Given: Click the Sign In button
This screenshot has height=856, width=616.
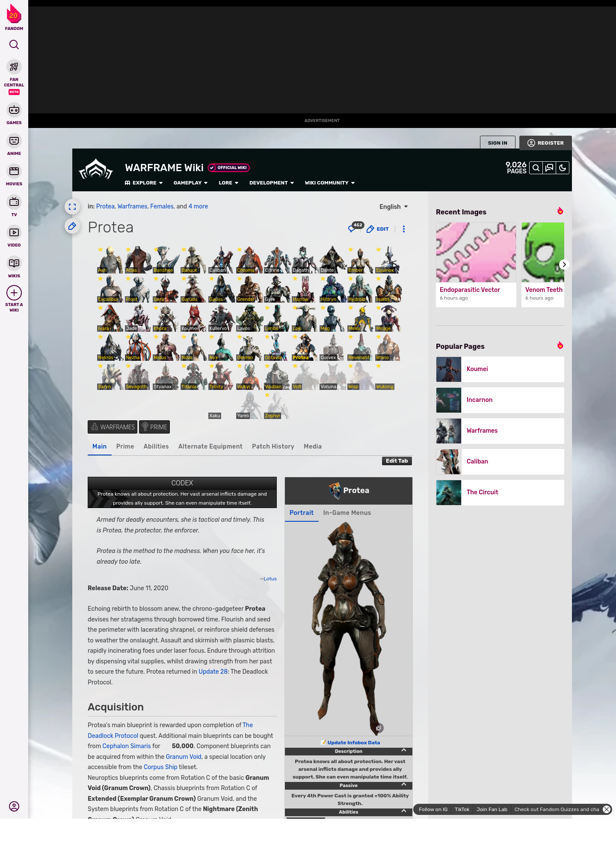Looking at the screenshot, I should pyautogui.click(x=498, y=143).
